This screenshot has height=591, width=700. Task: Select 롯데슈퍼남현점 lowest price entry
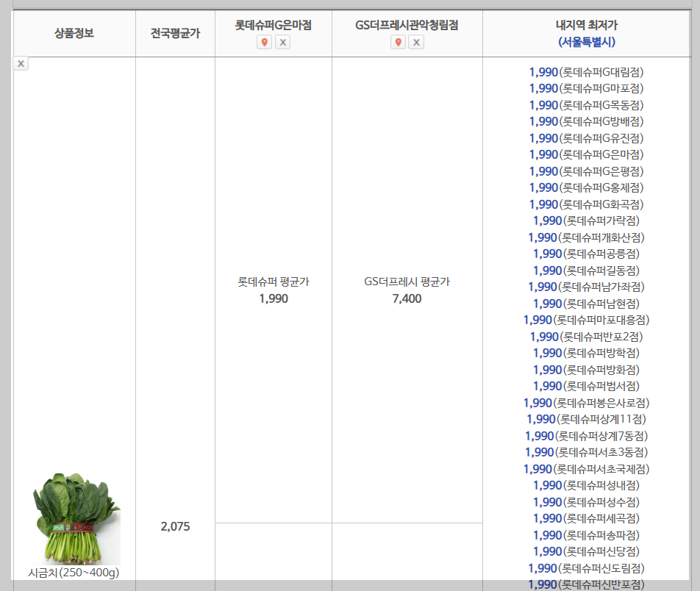pyautogui.click(x=587, y=304)
